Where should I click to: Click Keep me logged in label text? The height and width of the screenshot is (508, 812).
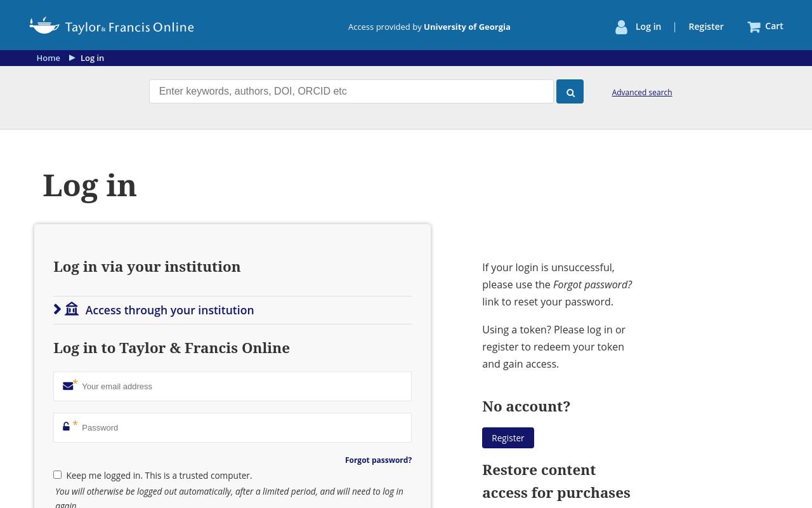click(x=159, y=475)
